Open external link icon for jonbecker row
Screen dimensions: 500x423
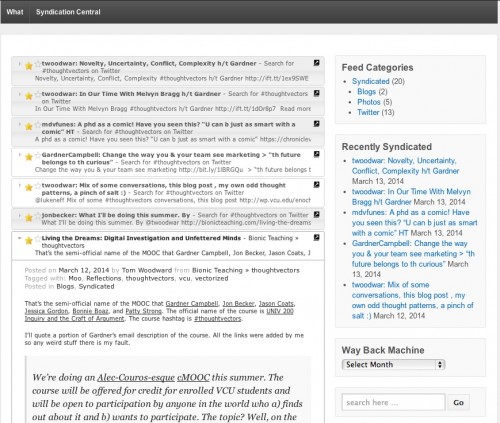coord(317,214)
